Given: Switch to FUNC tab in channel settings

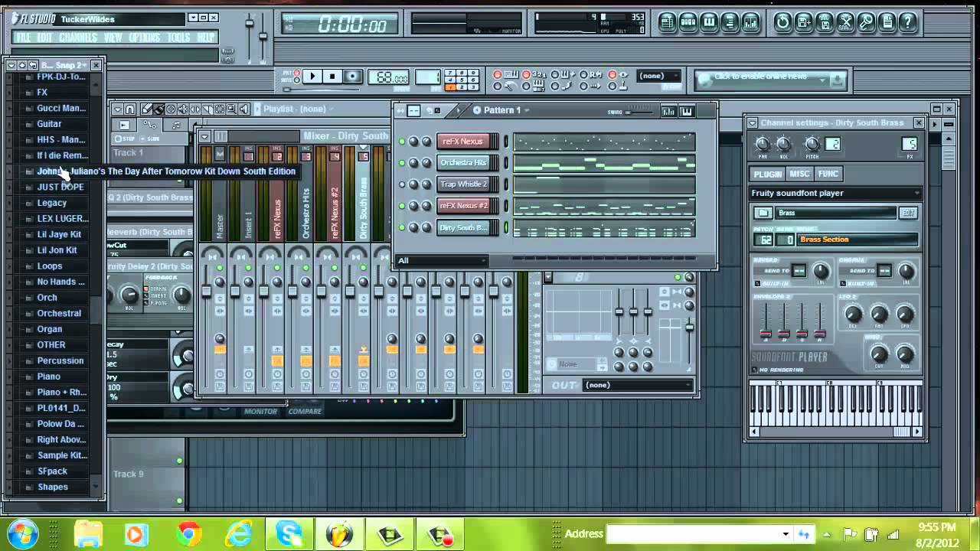Looking at the screenshot, I should coord(828,174).
